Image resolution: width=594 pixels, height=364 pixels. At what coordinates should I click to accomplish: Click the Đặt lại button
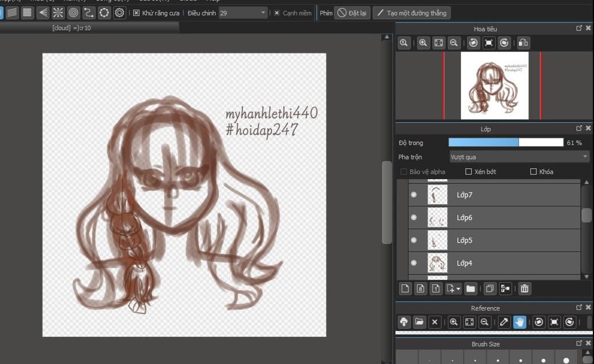[352, 13]
